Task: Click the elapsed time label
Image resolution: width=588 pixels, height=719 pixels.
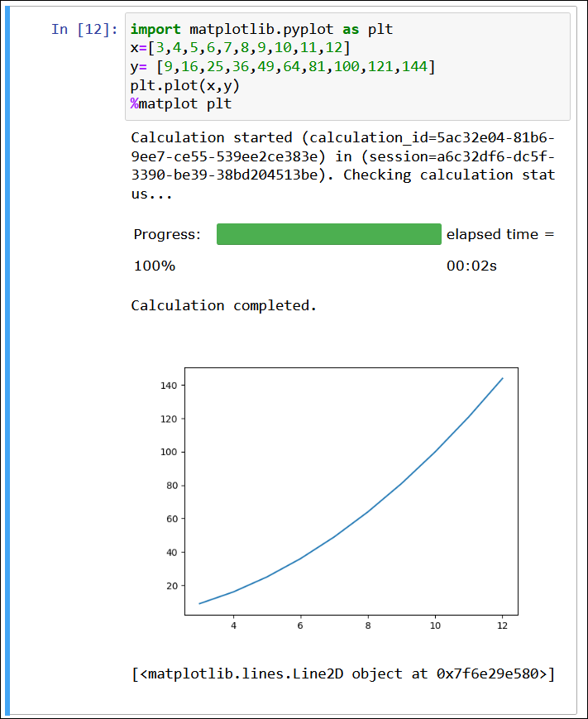Action: [500, 235]
